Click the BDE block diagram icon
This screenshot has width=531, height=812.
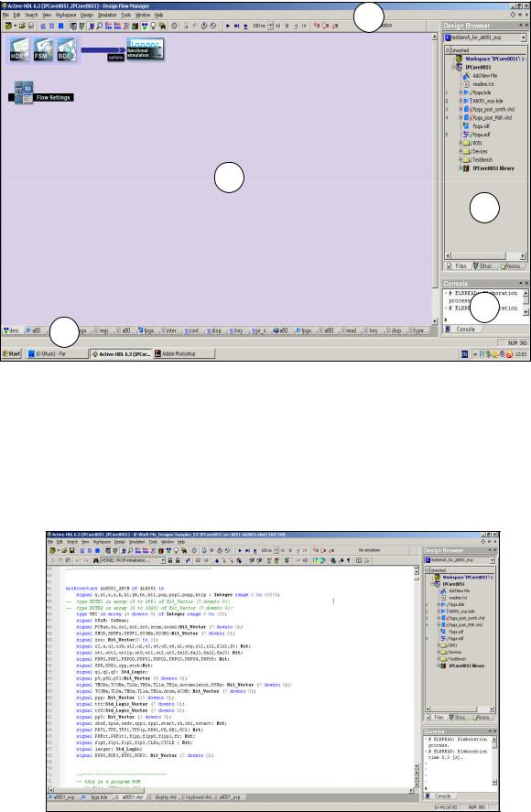pyautogui.click(x=66, y=49)
